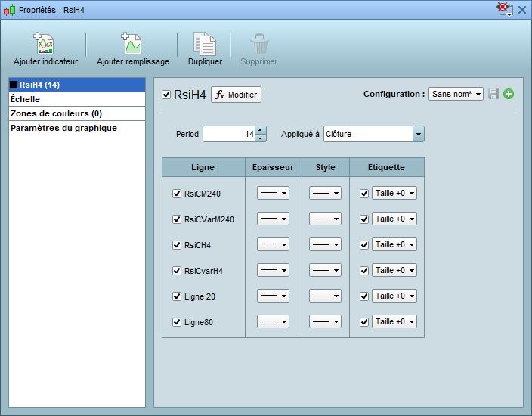The image size is (532, 416).
Task: Close the Propriétés window
Action: pyautogui.click(x=522, y=10)
